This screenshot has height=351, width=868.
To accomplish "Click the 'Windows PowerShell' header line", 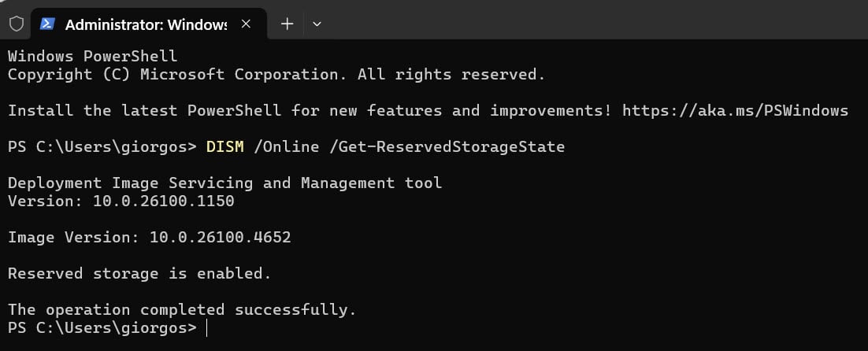I will (x=92, y=56).
